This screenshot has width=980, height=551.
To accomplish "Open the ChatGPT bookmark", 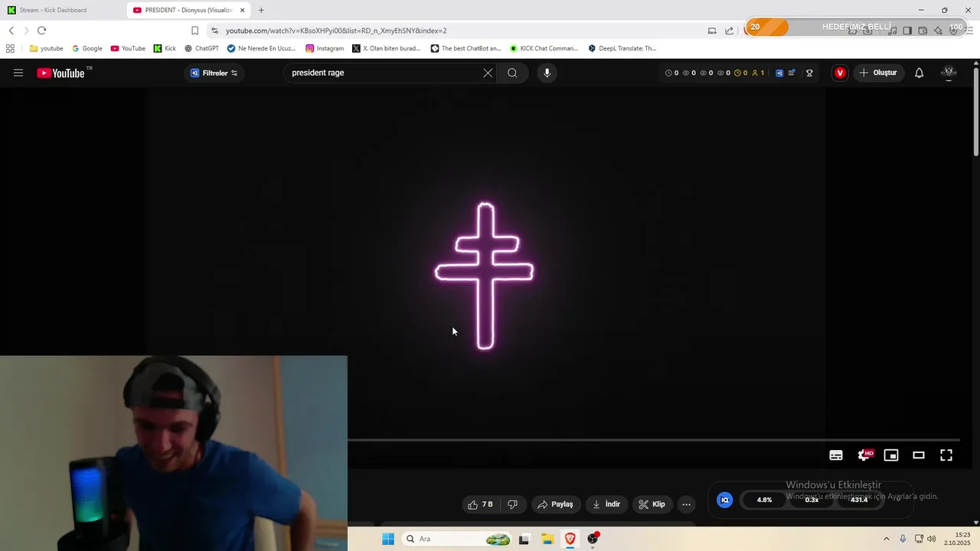I will click(201, 48).
